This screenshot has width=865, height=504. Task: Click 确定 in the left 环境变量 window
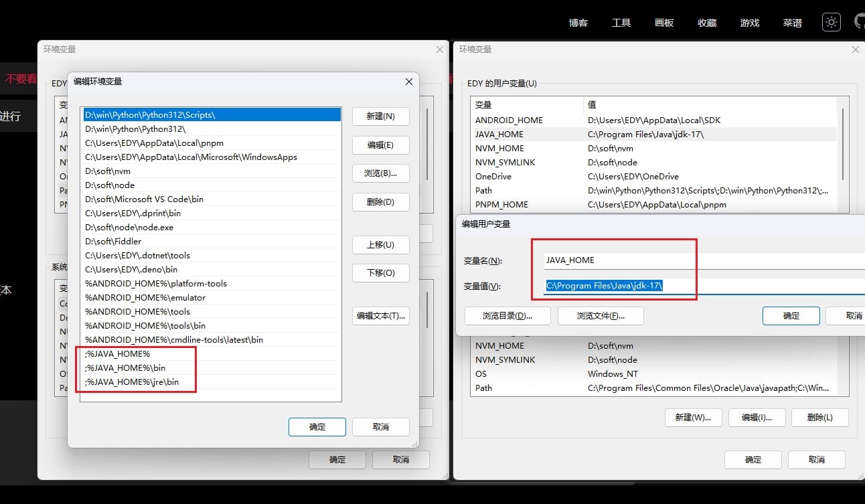(337, 459)
